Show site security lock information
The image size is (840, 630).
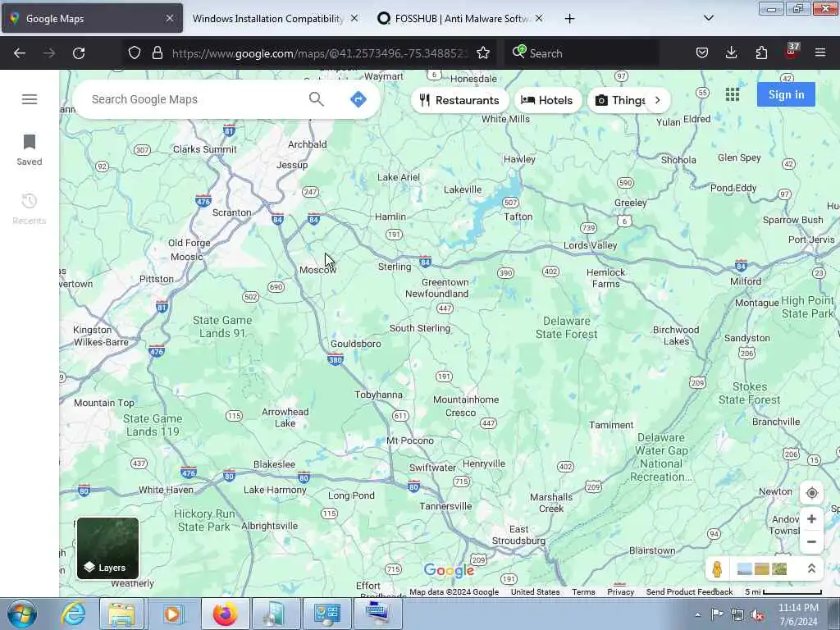coord(157,53)
